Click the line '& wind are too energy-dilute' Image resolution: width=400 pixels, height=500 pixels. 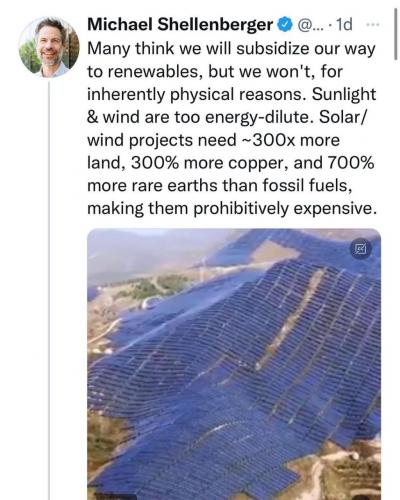tap(201, 117)
